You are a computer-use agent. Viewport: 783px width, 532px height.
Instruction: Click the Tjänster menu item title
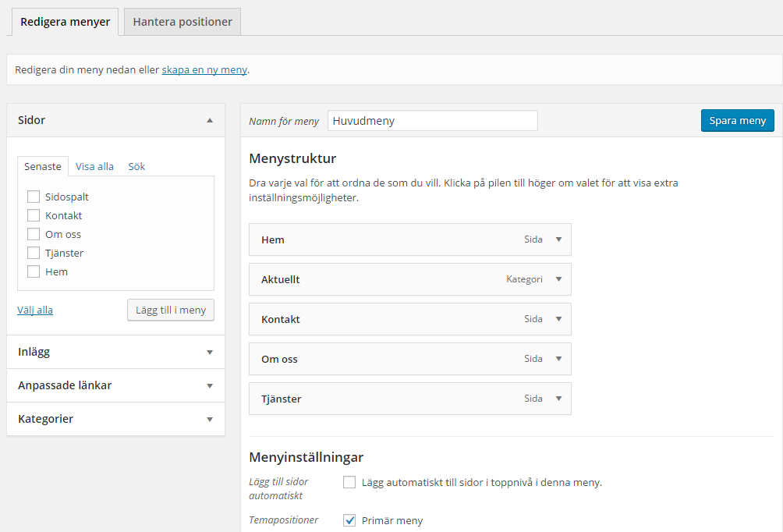pos(281,399)
